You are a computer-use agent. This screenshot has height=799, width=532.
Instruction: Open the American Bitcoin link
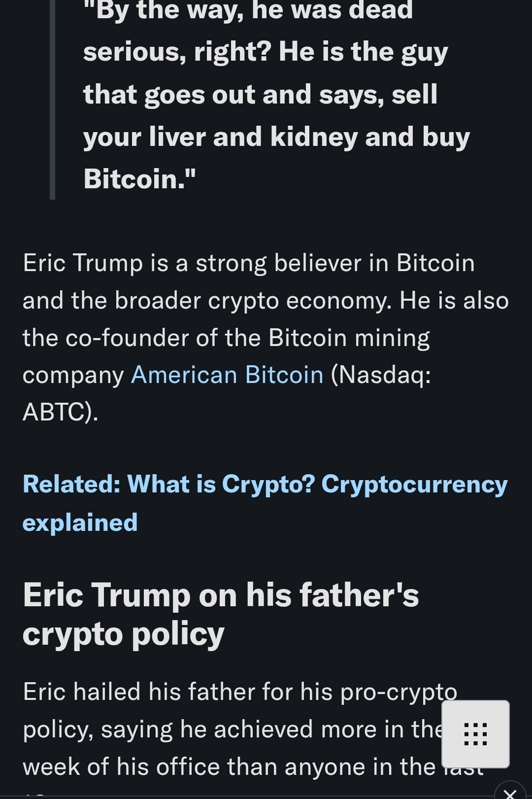(x=227, y=375)
